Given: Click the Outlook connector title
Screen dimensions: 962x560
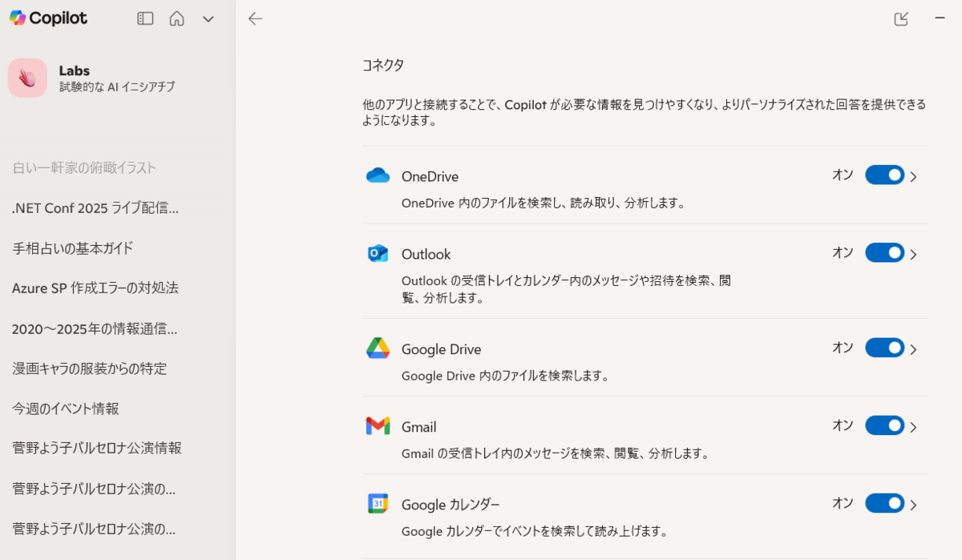Looking at the screenshot, I should coord(426,254).
